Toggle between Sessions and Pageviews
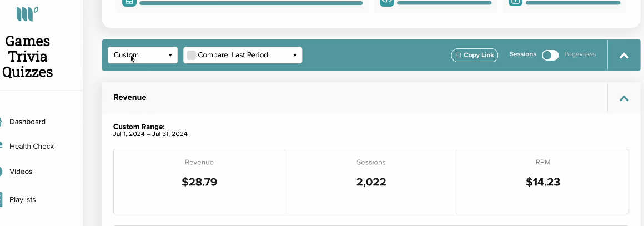This screenshot has width=644, height=226. pos(550,55)
